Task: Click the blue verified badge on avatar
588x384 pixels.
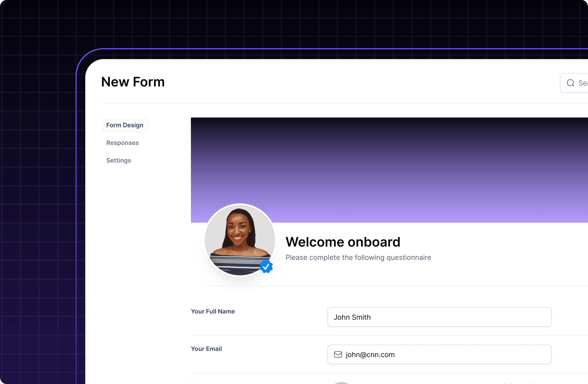Action: [x=266, y=267]
